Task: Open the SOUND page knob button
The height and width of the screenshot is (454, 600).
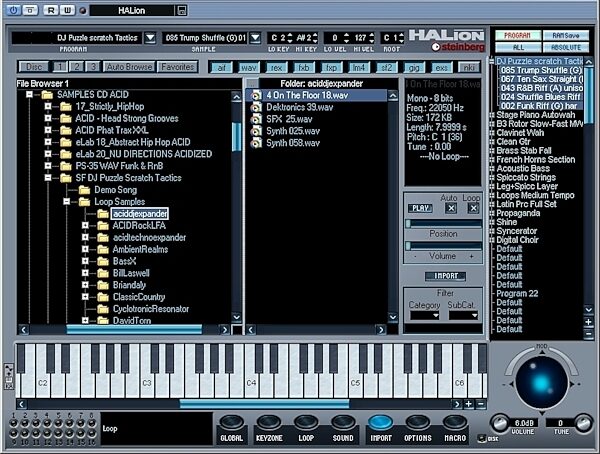Action: tap(343, 423)
